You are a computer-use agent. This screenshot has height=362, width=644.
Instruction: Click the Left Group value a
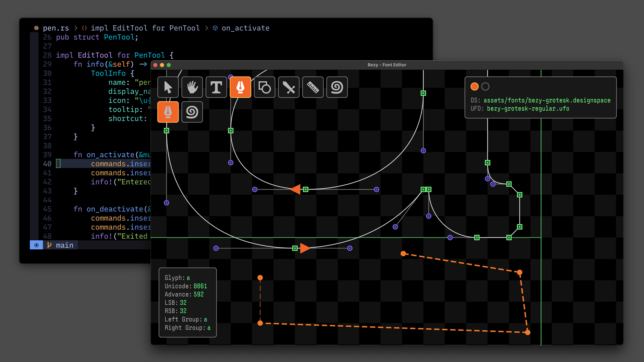tap(205, 319)
